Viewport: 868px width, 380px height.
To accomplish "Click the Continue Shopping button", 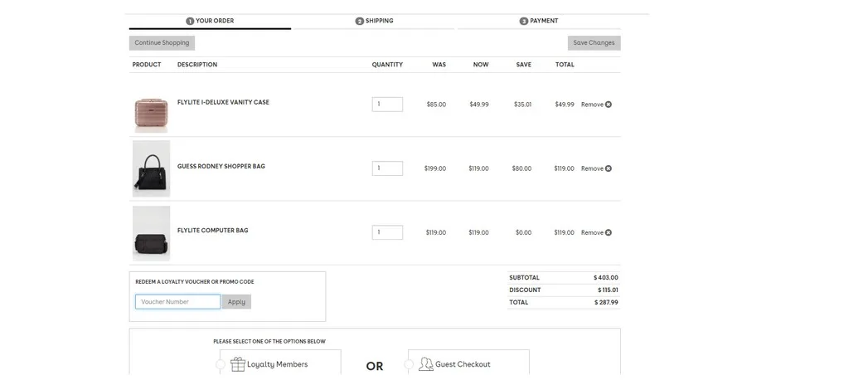I will (162, 43).
